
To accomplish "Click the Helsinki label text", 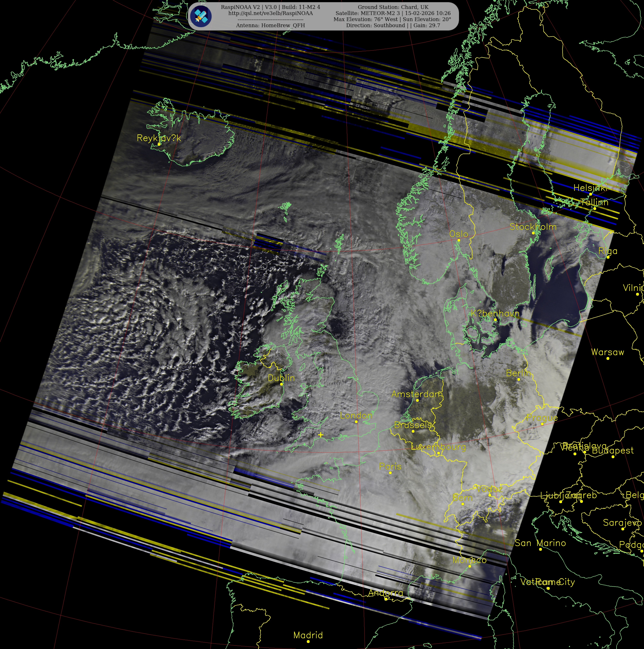I will tap(590, 188).
